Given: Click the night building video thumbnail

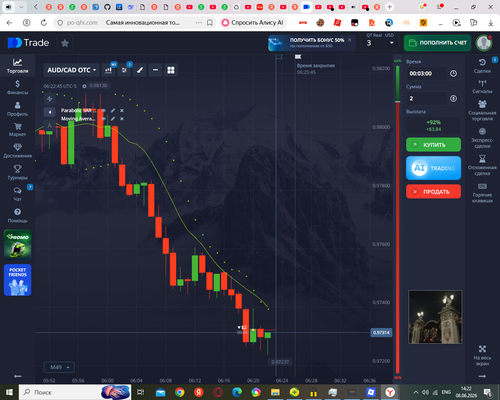Looking at the screenshot, I should [x=435, y=317].
